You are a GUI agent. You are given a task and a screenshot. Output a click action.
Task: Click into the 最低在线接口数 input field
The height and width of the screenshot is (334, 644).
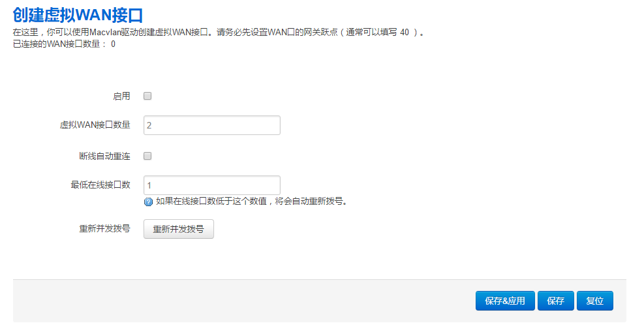(212, 185)
